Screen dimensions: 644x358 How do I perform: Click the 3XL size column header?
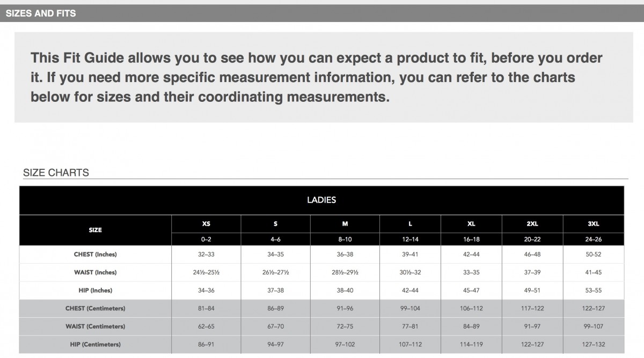point(593,224)
